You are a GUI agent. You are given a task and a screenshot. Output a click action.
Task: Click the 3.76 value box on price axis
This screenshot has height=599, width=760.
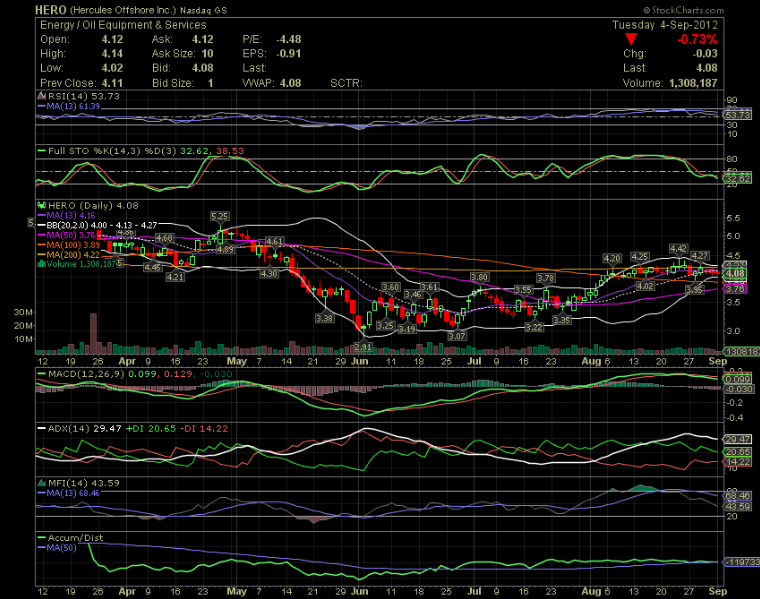click(x=735, y=289)
